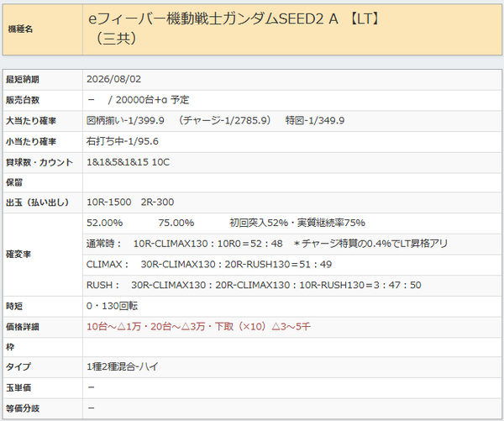504x421 pixels.
Task: Select the red price detail text 10台～△1万
Action: click(x=198, y=327)
